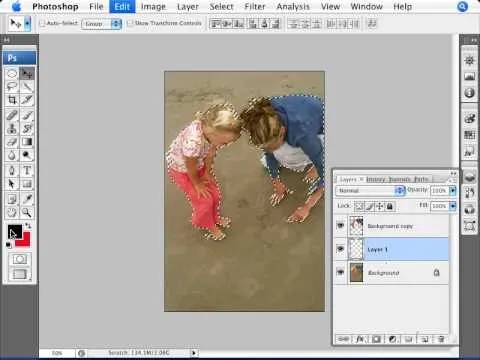Viewport: 480px width, 360px height.
Task: Hide the Background copy layer
Action: tap(340, 226)
